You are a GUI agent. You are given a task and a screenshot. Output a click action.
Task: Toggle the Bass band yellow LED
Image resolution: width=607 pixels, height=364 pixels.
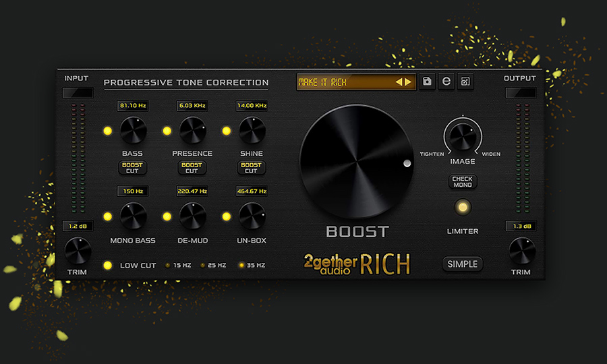(x=107, y=131)
